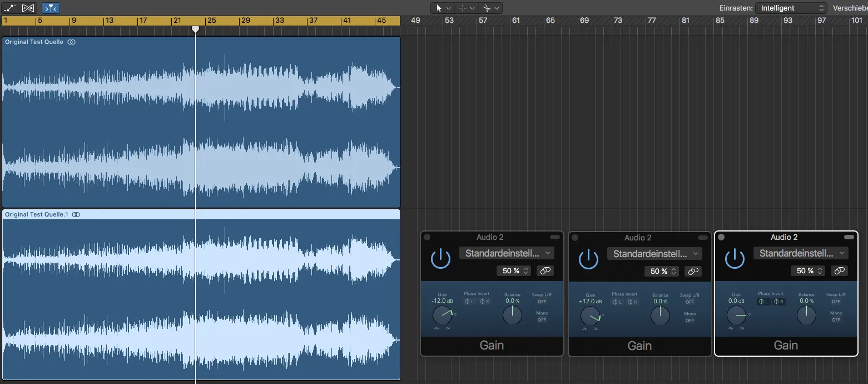Select the Original Test Quelle.1 audio region
Image resolution: width=868 pixels, height=384 pixels.
(201, 295)
